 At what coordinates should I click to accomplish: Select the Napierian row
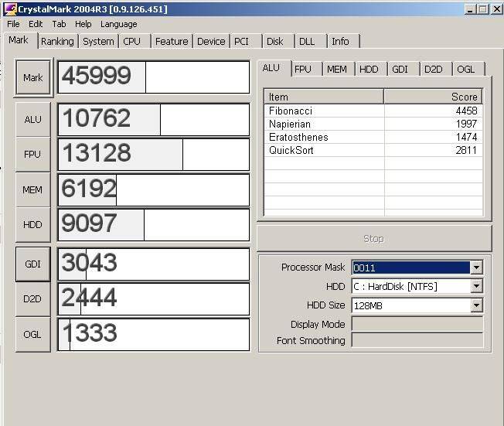[373, 124]
